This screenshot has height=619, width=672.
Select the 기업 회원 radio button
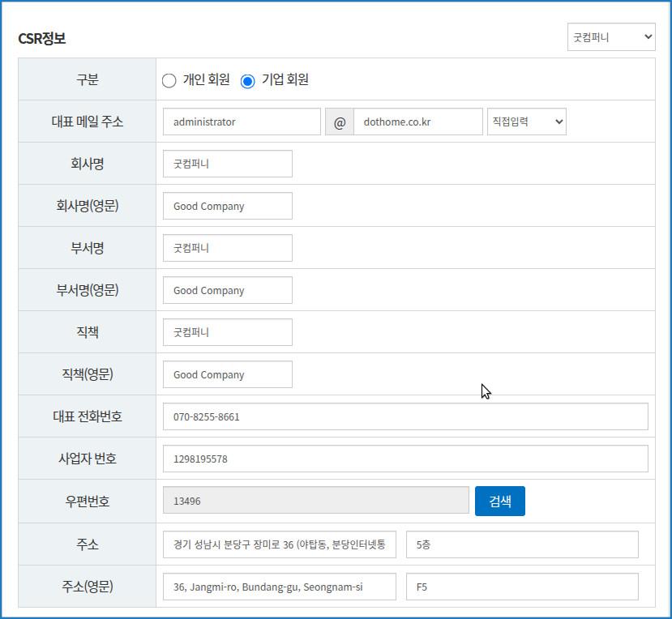tap(248, 80)
